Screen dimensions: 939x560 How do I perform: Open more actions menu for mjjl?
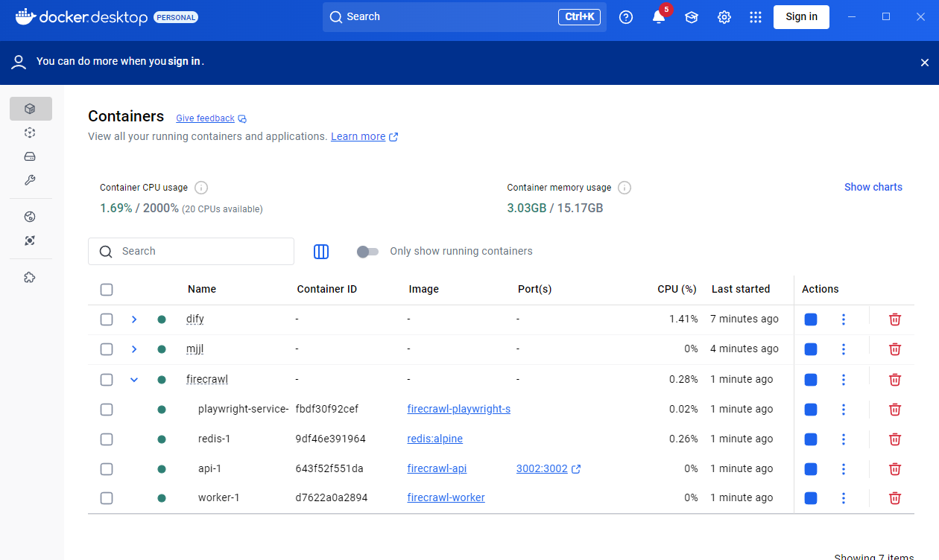pyautogui.click(x=844, y=349)
